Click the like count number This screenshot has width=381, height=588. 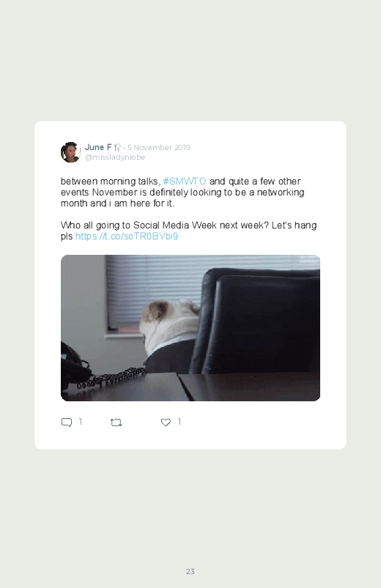tap(180, 423)
